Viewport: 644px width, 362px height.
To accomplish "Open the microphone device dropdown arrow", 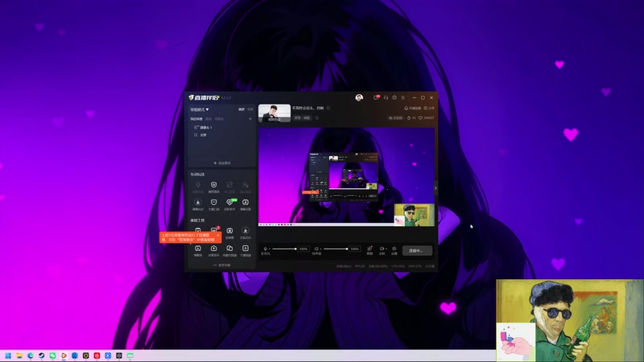I will point(270,249).
